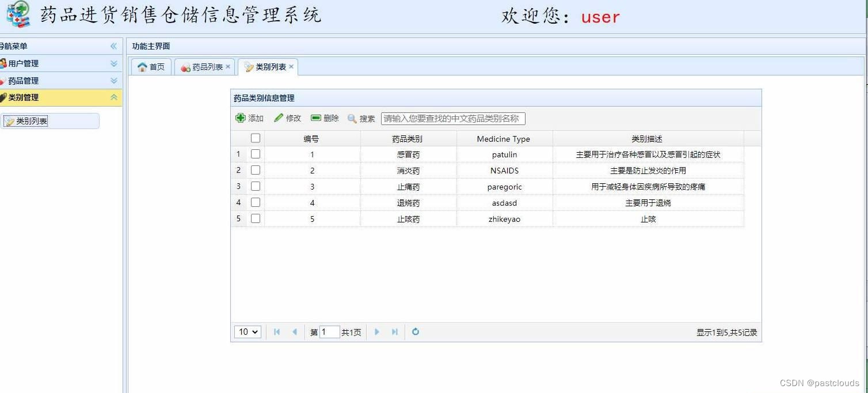
Task: Click the 类别管理 header text in sidebar
Action: pyautogui.click(x=24, y=97)
